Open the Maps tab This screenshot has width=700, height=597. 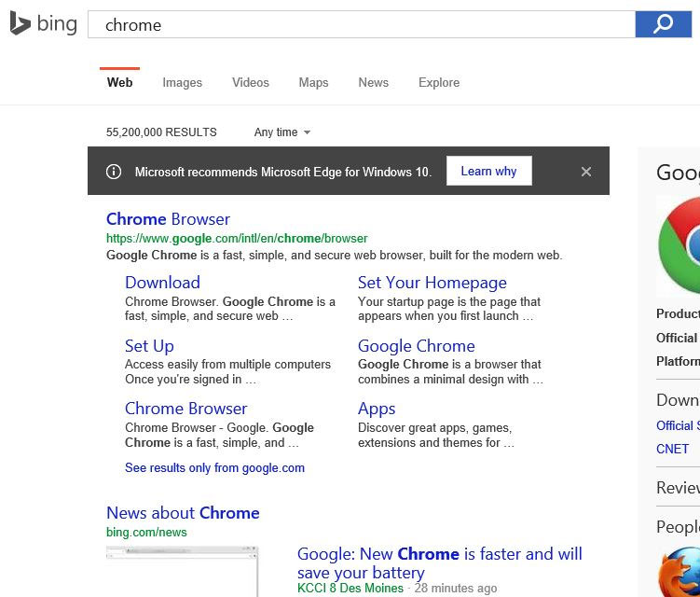tap(313, 83)
